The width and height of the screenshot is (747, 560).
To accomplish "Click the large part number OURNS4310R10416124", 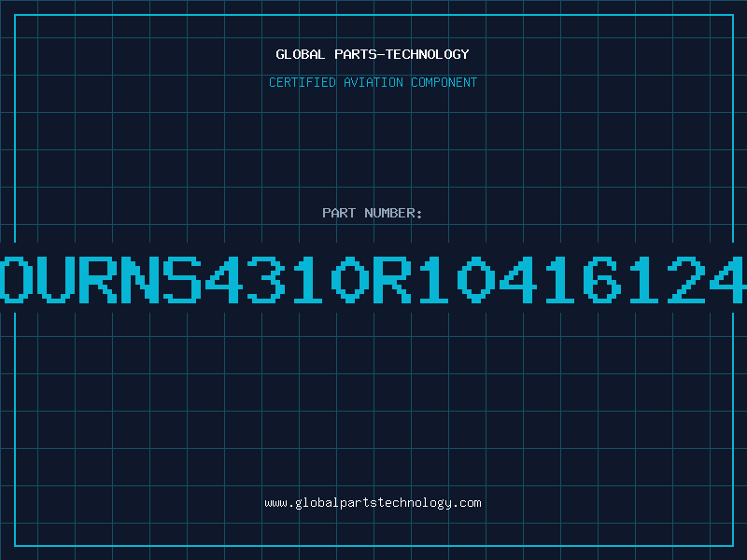I will 373,280.
